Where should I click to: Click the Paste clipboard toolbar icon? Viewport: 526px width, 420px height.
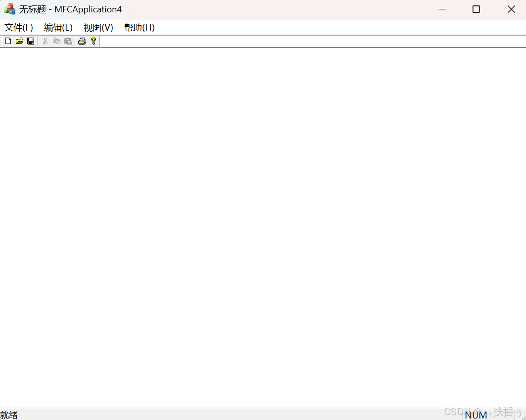(x=68, y=41)
